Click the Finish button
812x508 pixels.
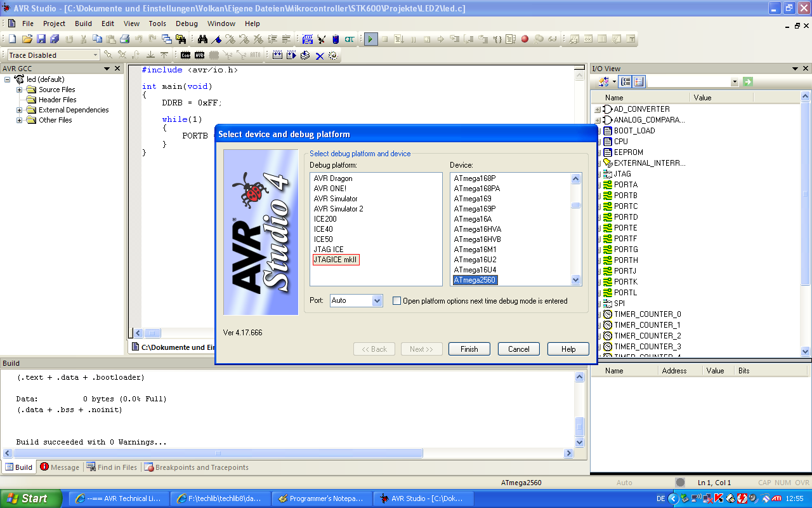point(469,349)
